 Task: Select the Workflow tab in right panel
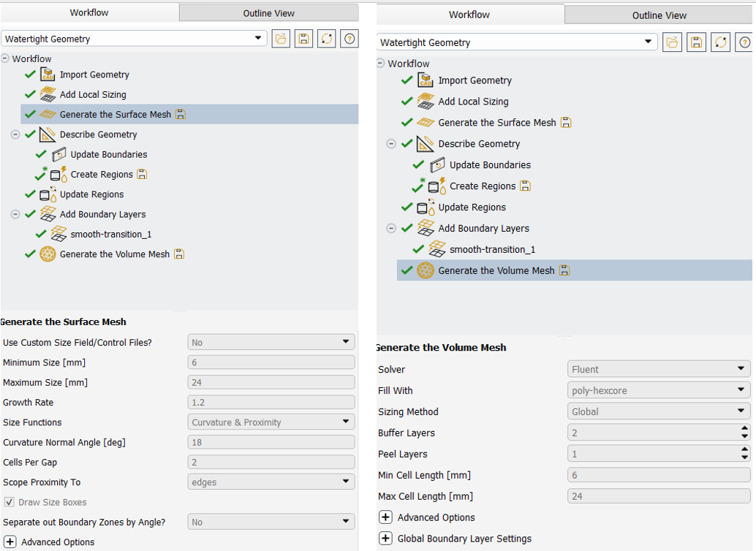tap(469, 15)
